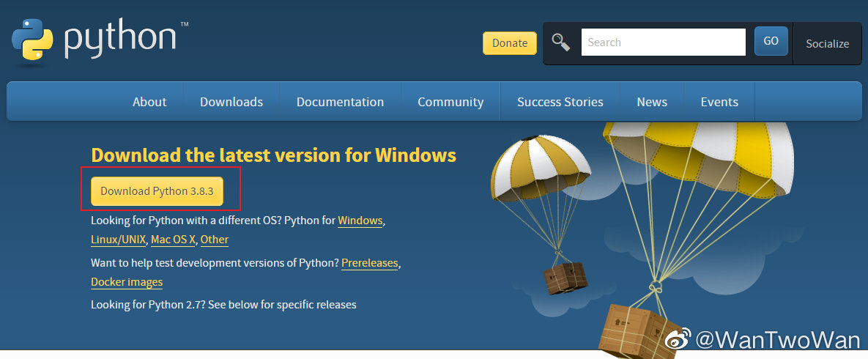Open the News menu
868x359 pixels.
(652, 102)
